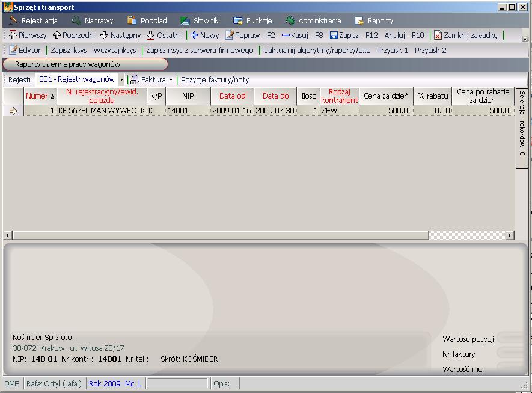Image resolution: width=532 pixels, height=393 pixels.
Task: Delete record with Kasuj - F8
Action: (x=302, y=35)
